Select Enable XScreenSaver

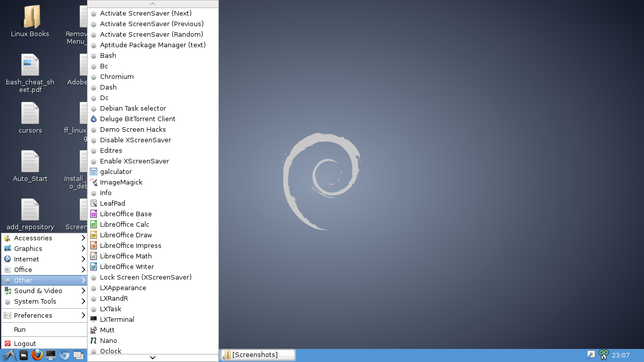click(153, 161)
